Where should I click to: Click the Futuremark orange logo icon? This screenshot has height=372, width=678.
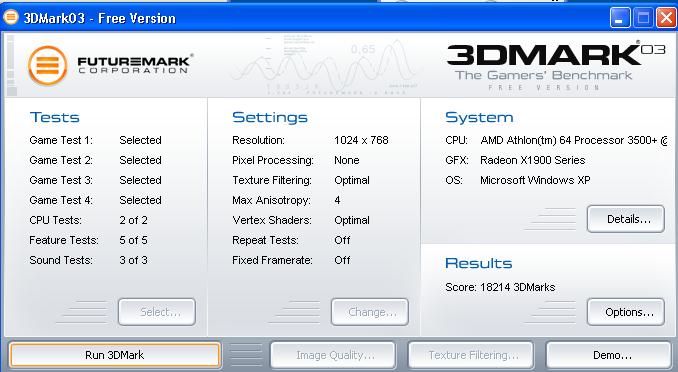click(x=48, y=66)
